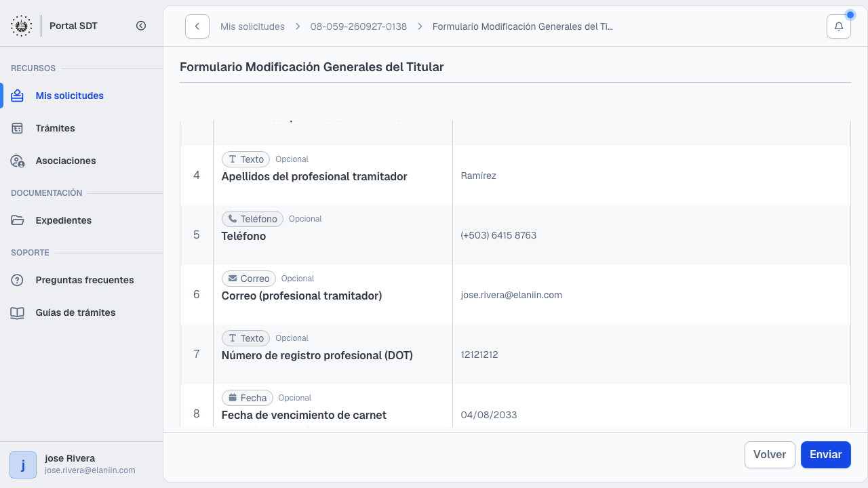The width and height of the screenshot is (868, 488).
Task: Click the row number 7 cell
Action: coord(197,354)
